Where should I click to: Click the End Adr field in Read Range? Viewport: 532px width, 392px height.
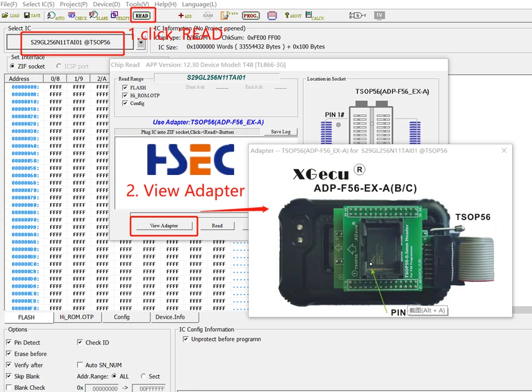point(280,87)
